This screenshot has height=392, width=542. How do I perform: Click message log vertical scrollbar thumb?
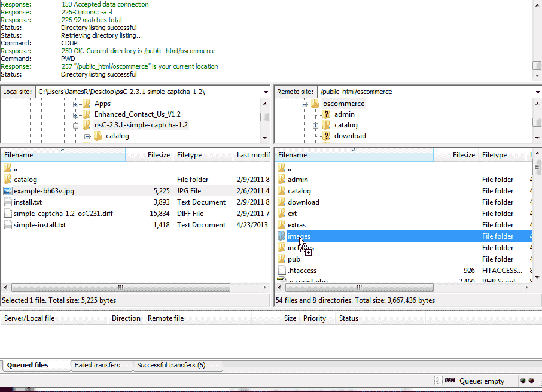click(x=537, y=66)
